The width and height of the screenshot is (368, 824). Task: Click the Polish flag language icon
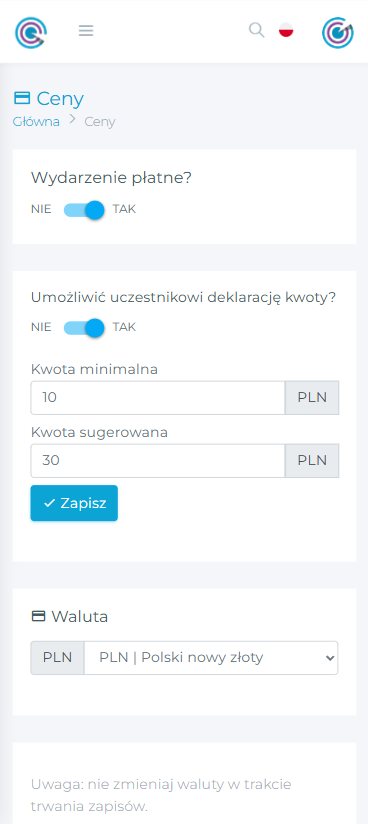pyautogui.click(x=286, y=30)
